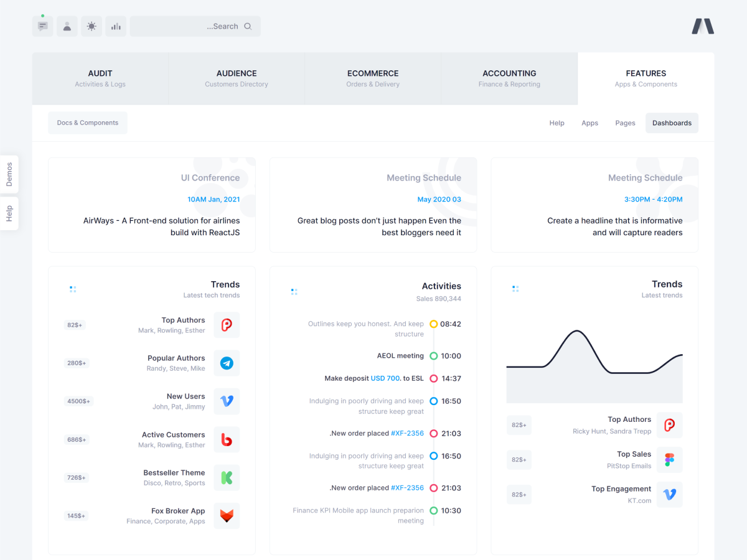This screenshot has width=747, height=560.
Task: Toggle the sun theme mode icon
Action: [x=92, y=26]
